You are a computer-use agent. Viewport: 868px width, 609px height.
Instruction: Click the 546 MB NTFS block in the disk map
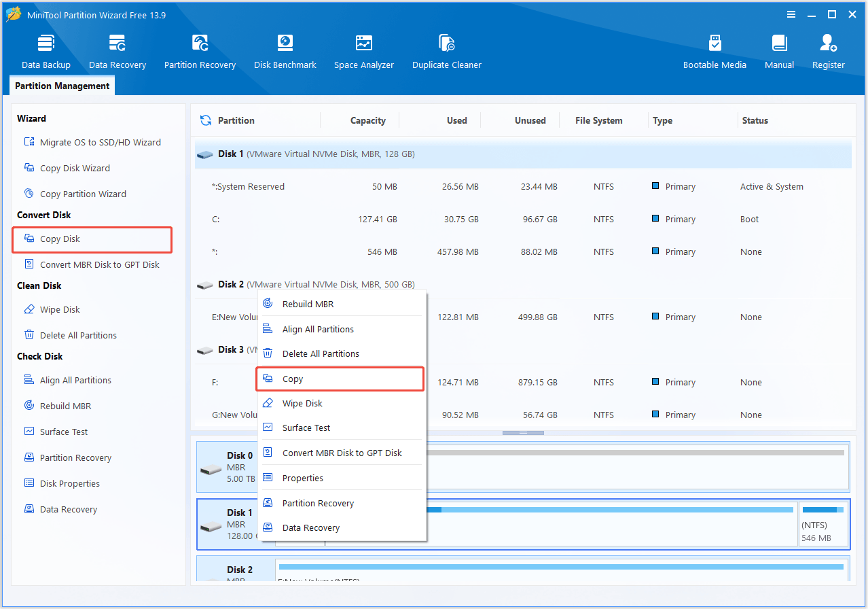823,524
